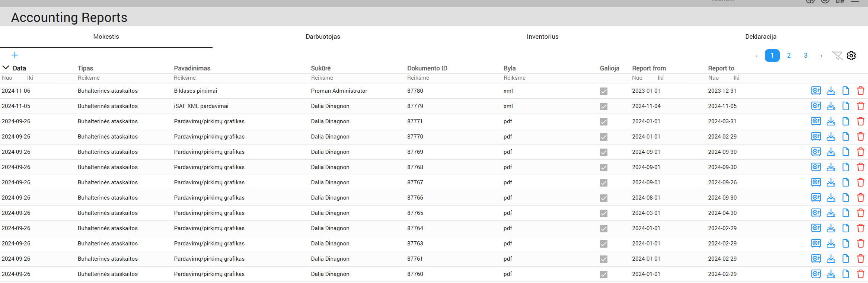This screenshot has width=868, height=283.
Task: Open safe icon for document 87771
Action: (816, 121)
